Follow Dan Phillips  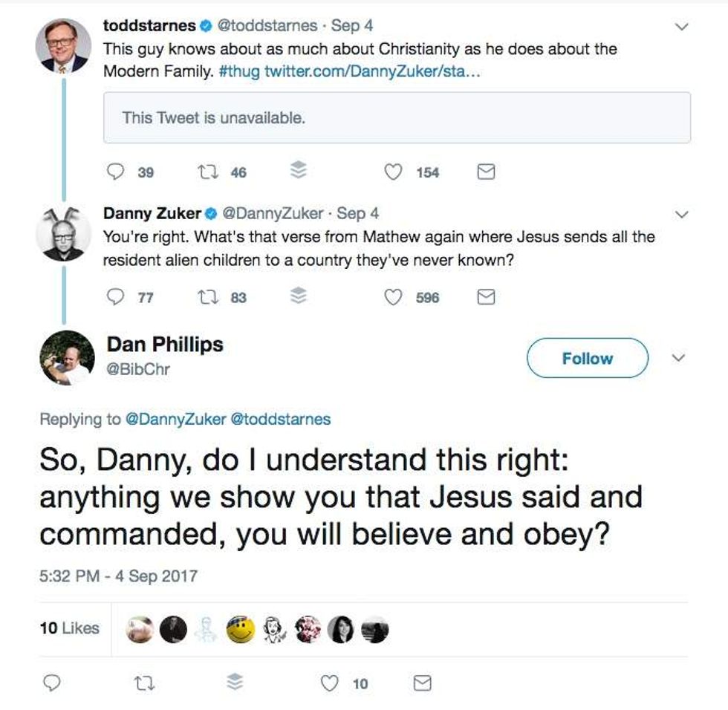coord(587,359)
